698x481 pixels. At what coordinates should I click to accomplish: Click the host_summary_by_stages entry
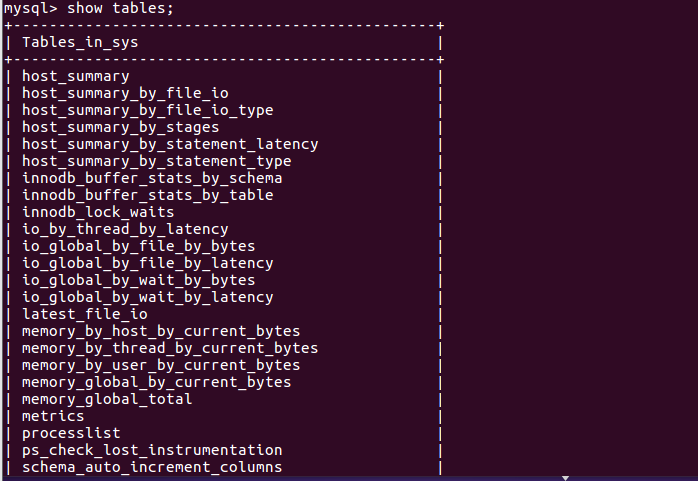(121, 127)
